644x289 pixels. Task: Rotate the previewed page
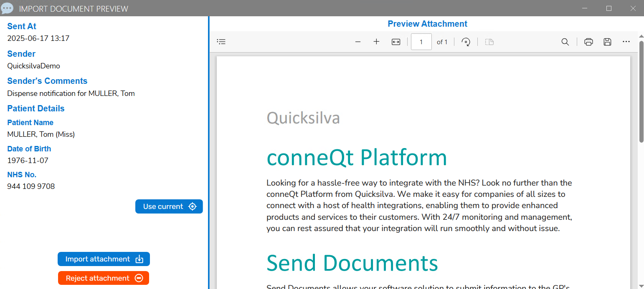click(x=466, y=42)
